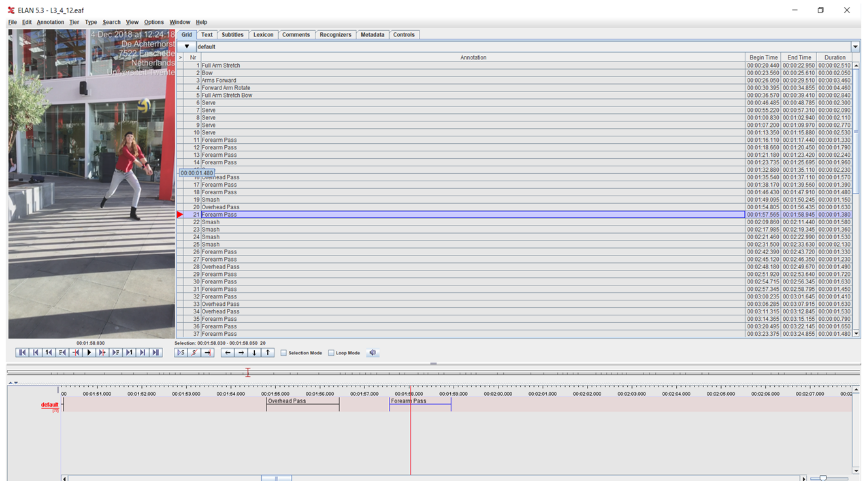Go to the beginning of media
This screenshot has height=487, width=868.
click(22, 353)
